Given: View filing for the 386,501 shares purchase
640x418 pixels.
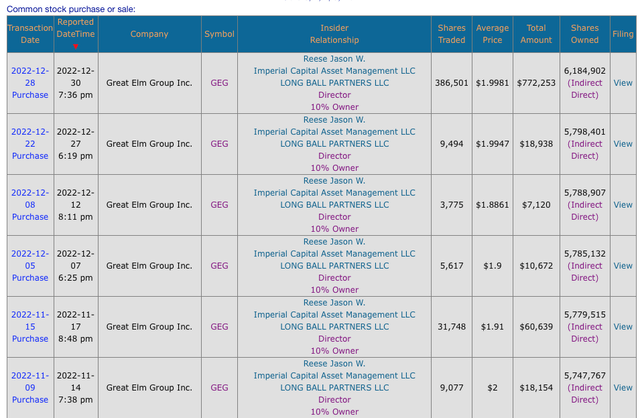Looking at the screenshot, I should coord(623,83).
